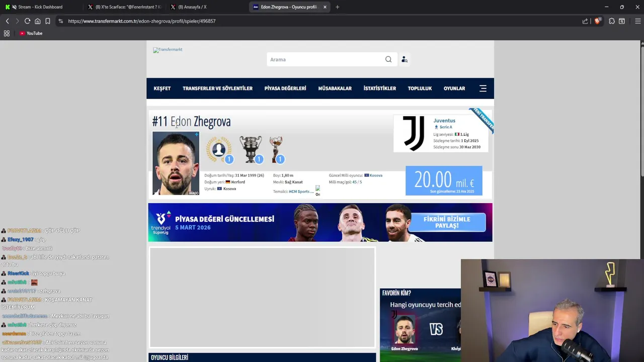
Task: Open KEŞFET menu
Action: pyautogui.click(x=162, y=88)
